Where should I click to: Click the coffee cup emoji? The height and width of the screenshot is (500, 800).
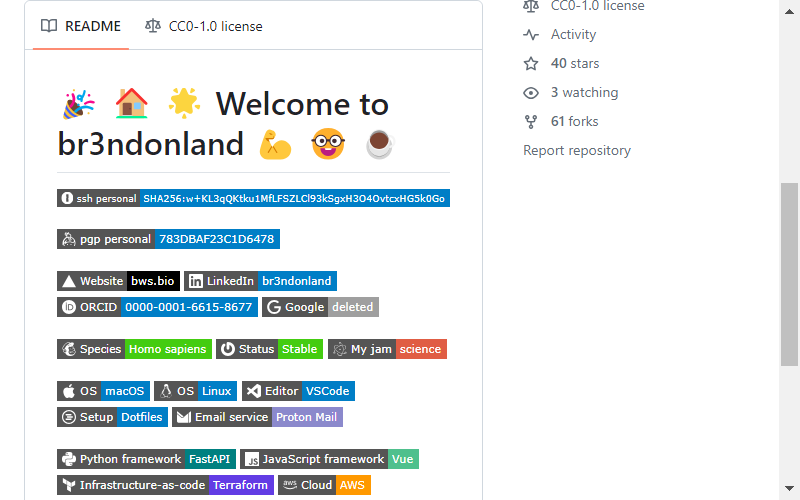tap(380, 145)
